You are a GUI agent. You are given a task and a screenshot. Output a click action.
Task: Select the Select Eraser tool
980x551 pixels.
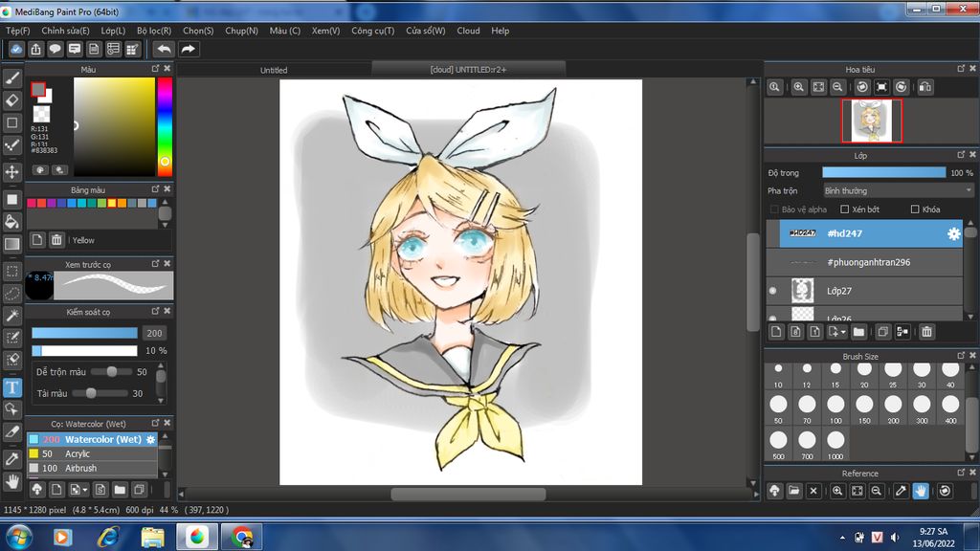coord(11,361)
